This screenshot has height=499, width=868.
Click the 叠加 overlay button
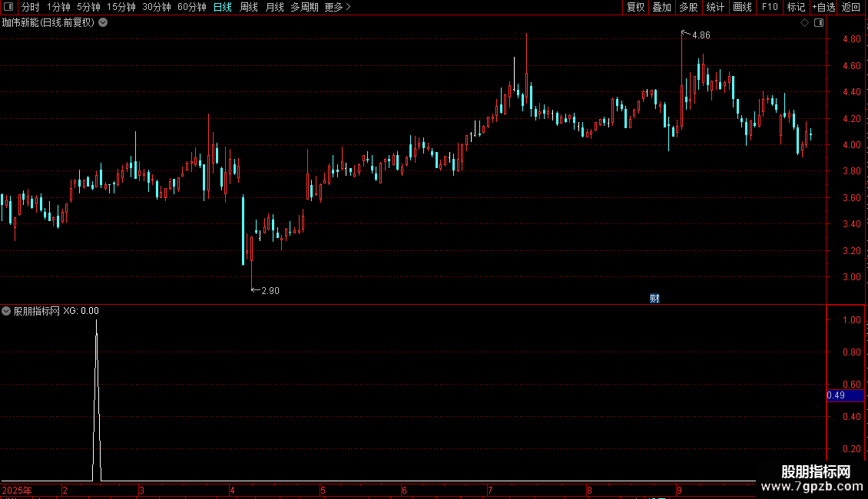(x=662, y=7)
